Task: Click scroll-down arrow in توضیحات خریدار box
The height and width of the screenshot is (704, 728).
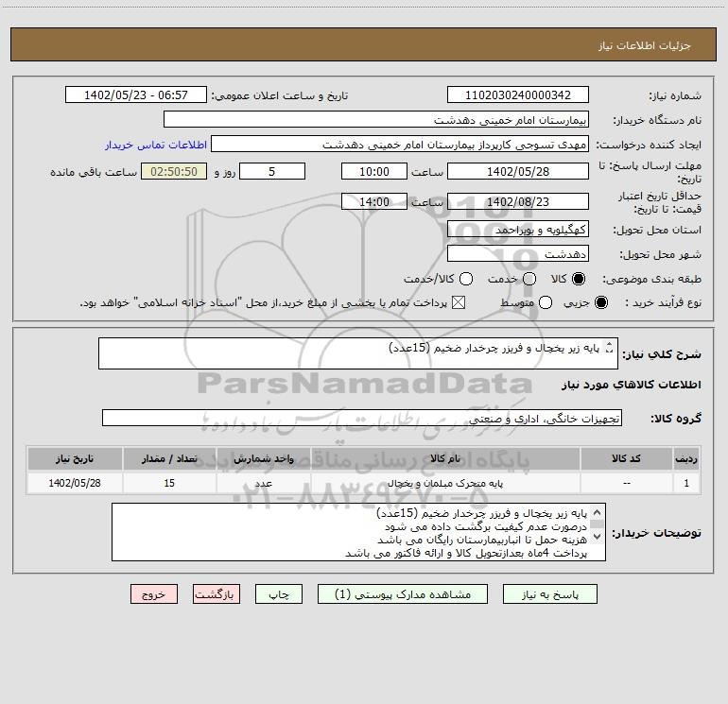Action: point(598,537)
